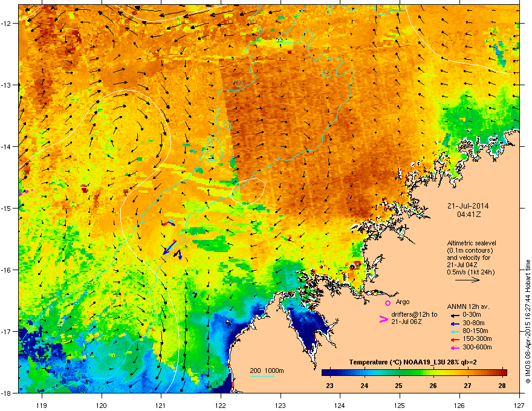
Task: Click the '0-30m' depth label
Action: point(472,315)
